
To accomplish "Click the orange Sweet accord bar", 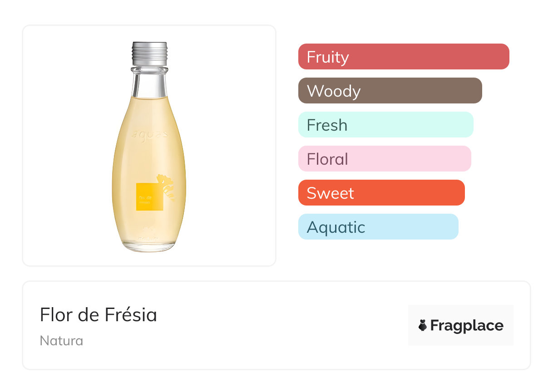I will 381,193.
